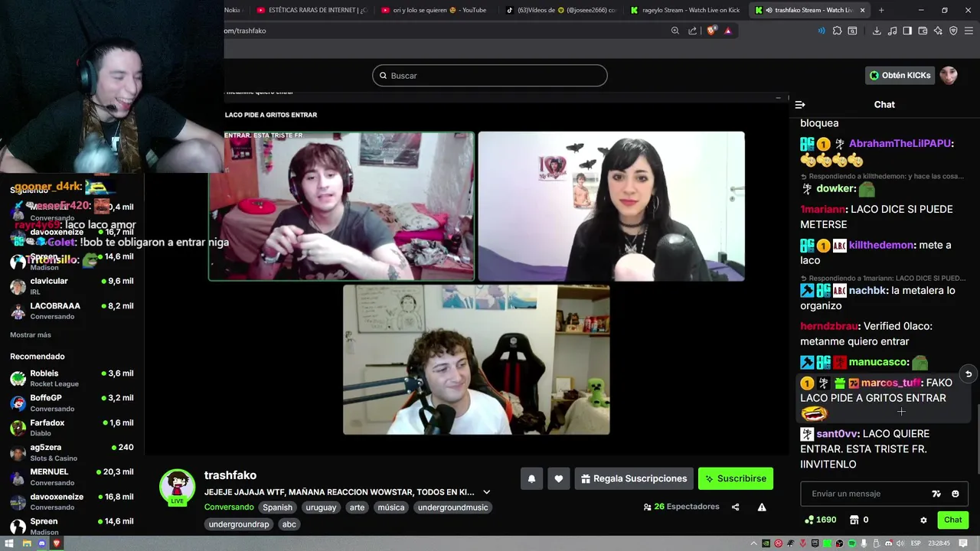Click the Brave Shields icon in the address bar
Viewport: 980px width, 551px height.
click(712, 31)
